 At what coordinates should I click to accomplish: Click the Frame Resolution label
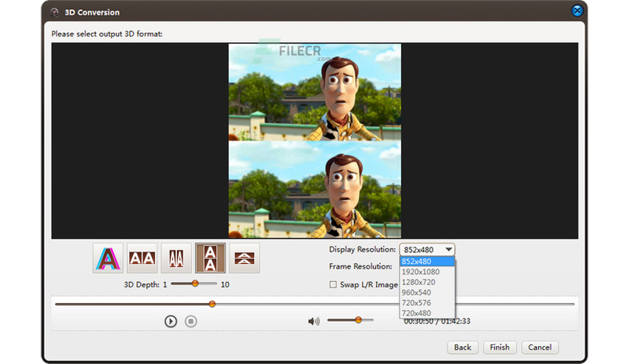[360, 266]
